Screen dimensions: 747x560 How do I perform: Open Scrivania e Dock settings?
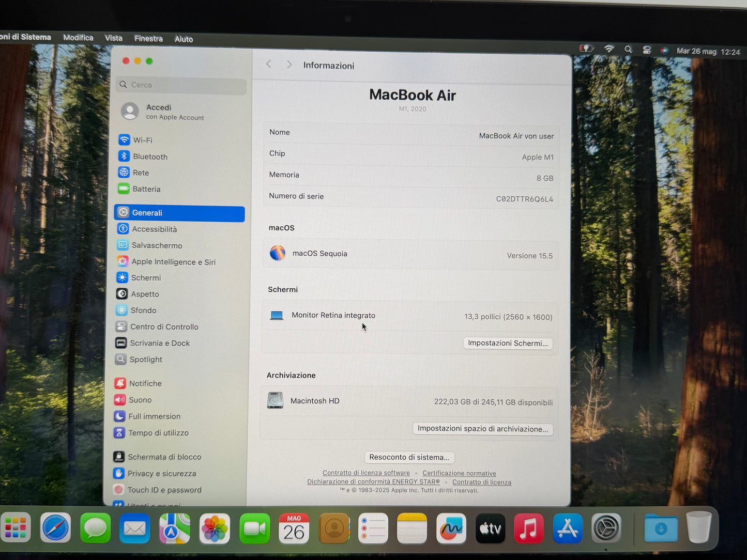[153, 343]
